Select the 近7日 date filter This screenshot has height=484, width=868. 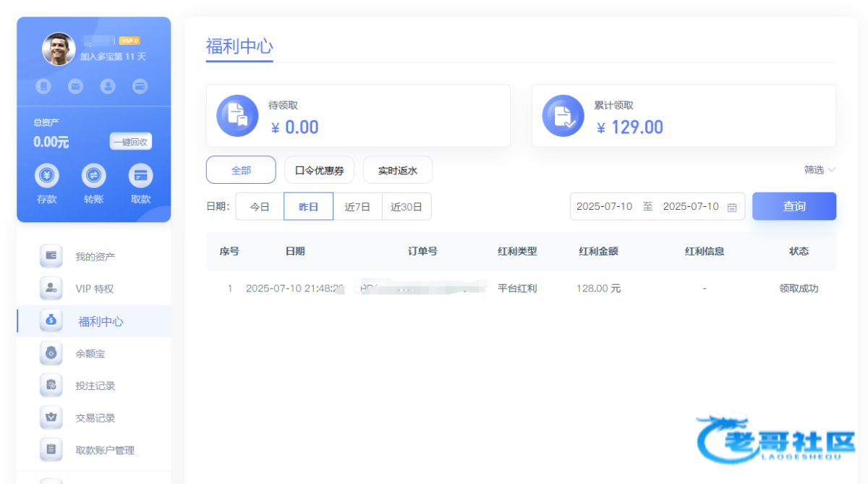coord(357,207)
